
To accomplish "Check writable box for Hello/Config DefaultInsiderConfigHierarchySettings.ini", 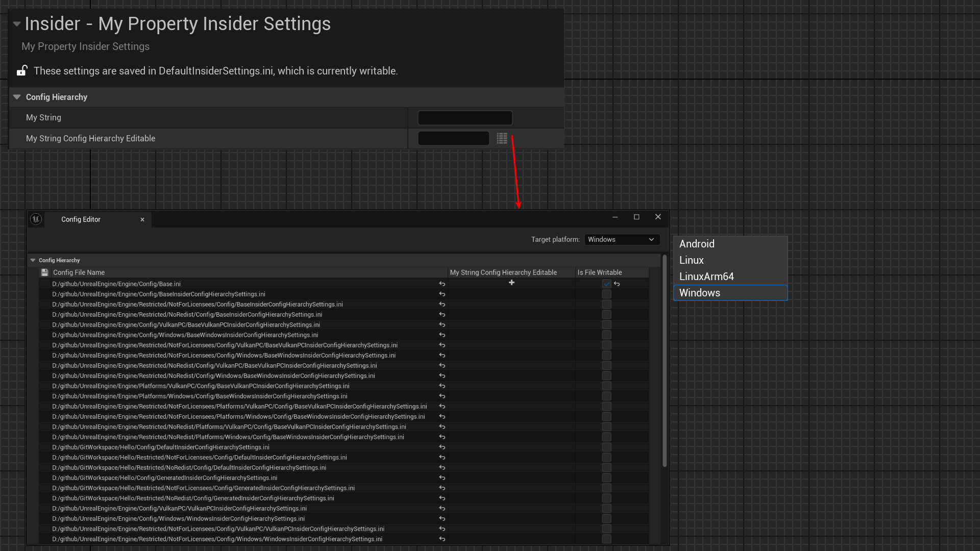I will 606,447.
